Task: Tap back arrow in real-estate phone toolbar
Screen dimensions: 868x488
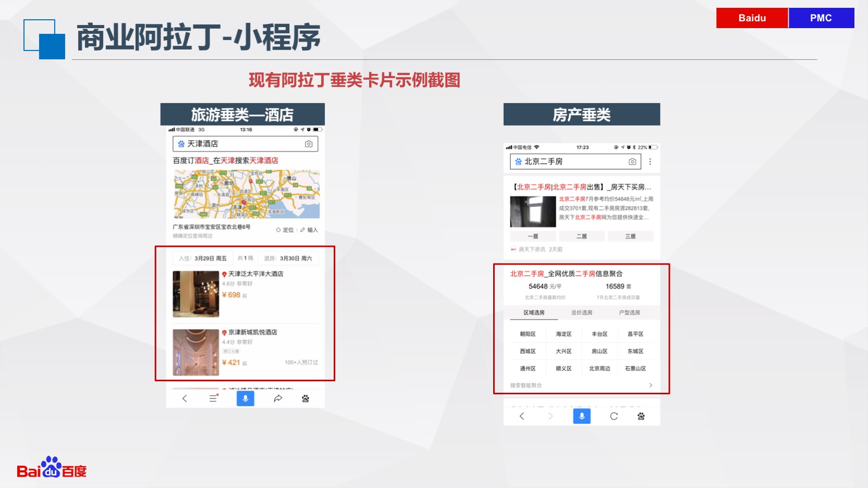Action: click(x=522, y=416)
